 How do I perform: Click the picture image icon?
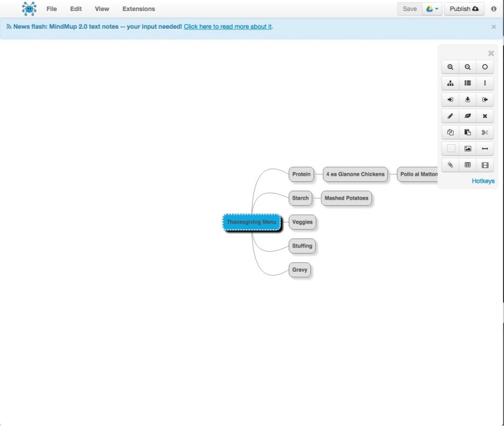[467, 149]
